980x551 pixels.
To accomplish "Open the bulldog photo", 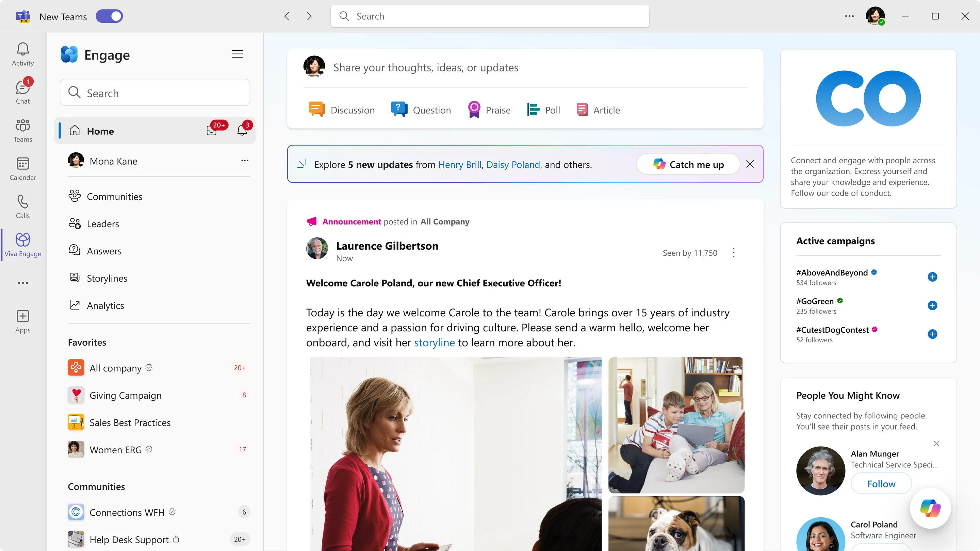I will (x=676, y=524).
